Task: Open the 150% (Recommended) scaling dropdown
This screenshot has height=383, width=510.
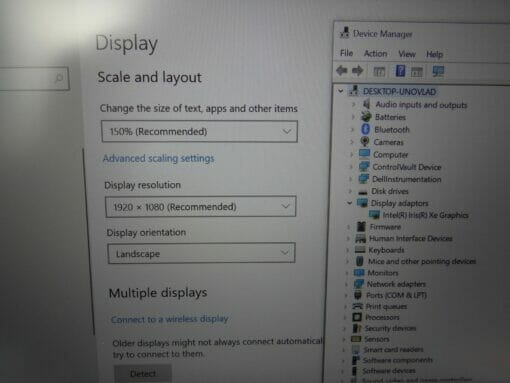Action: pyautogui.click(x=199, y=131)
